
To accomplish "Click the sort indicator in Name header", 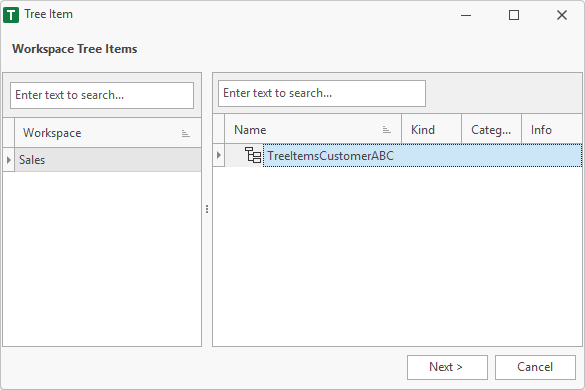I will (x=387, y=130).
